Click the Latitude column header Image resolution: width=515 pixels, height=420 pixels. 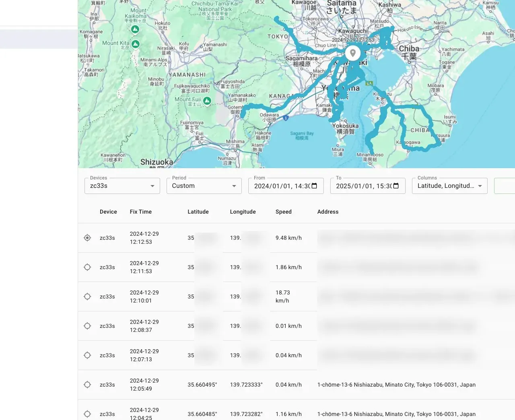tap(198, 212)
